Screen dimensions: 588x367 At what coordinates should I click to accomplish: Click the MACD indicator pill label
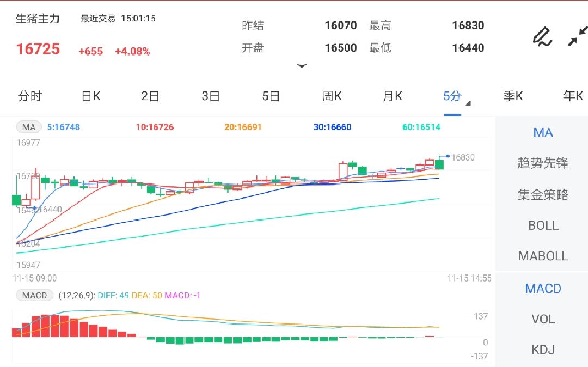(34, 296)
